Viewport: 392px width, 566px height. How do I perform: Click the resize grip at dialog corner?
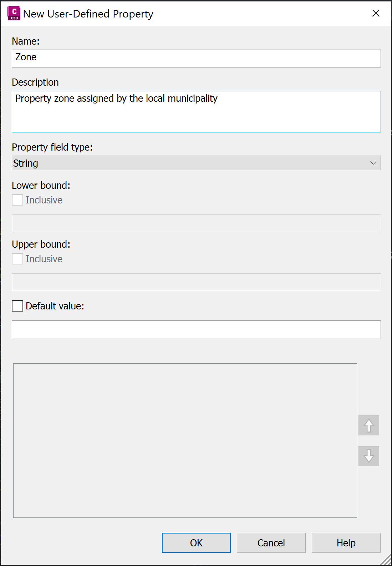[386, 560]
